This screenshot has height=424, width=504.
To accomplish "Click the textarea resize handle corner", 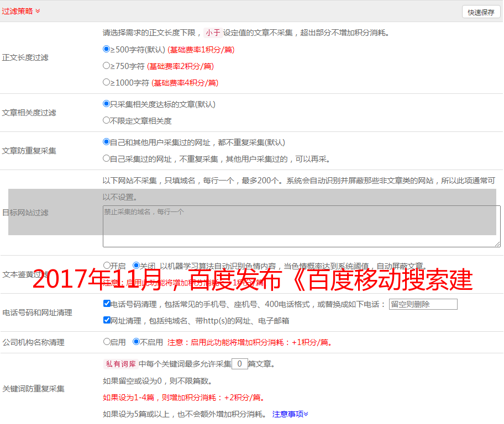I will point(497,244).
